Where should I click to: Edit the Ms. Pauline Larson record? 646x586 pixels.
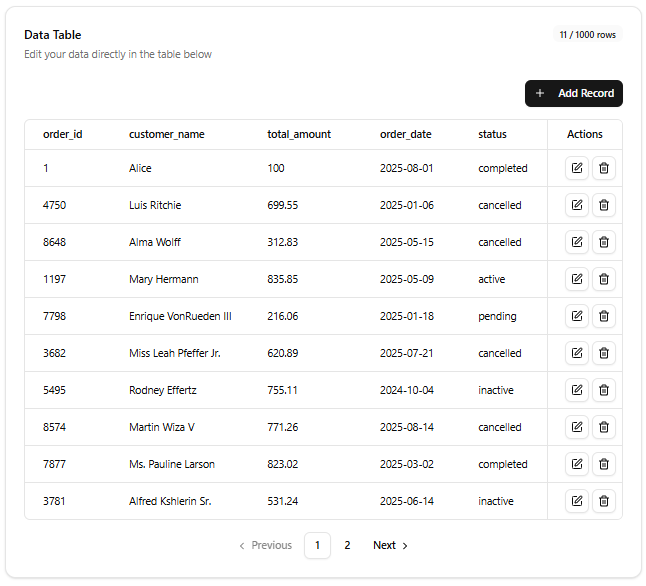(x=577, y=464)
